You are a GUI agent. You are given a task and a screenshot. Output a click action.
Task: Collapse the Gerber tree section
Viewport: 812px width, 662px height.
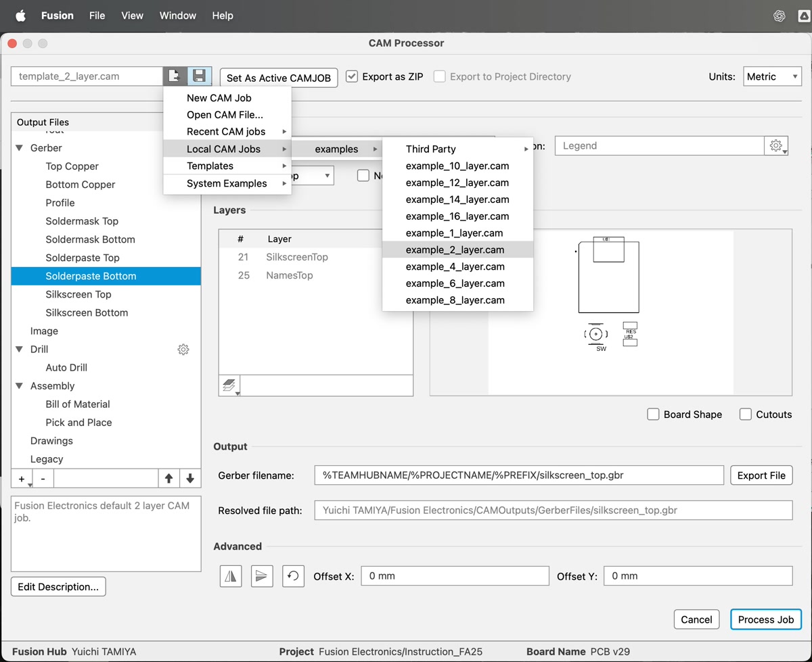20,148
